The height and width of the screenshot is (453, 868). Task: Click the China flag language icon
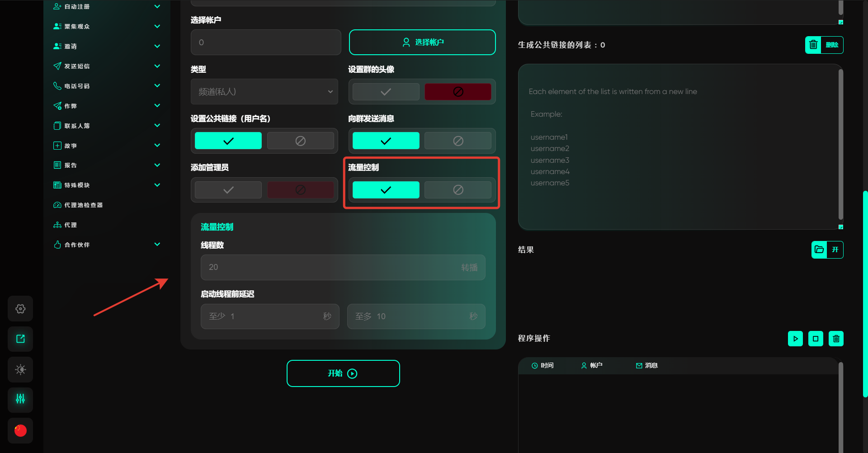coord(20,430)
